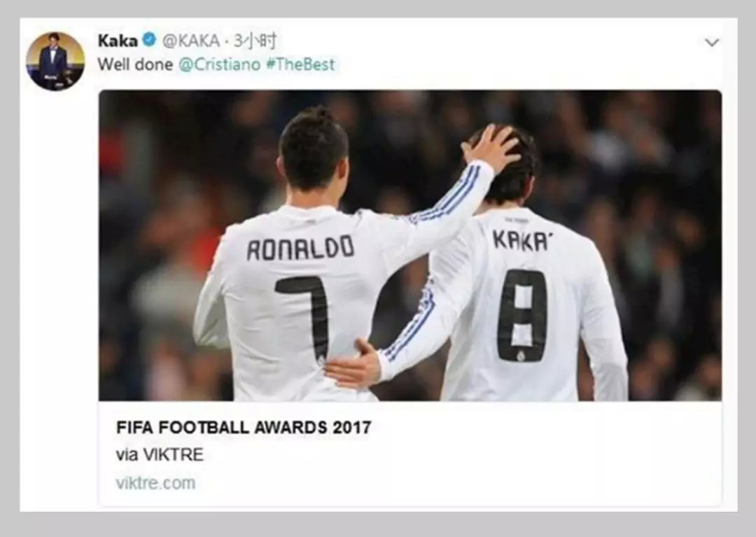The image size is (756, 537).
Task: Open the 3小时 tweet timestamp
Action: 255,41
